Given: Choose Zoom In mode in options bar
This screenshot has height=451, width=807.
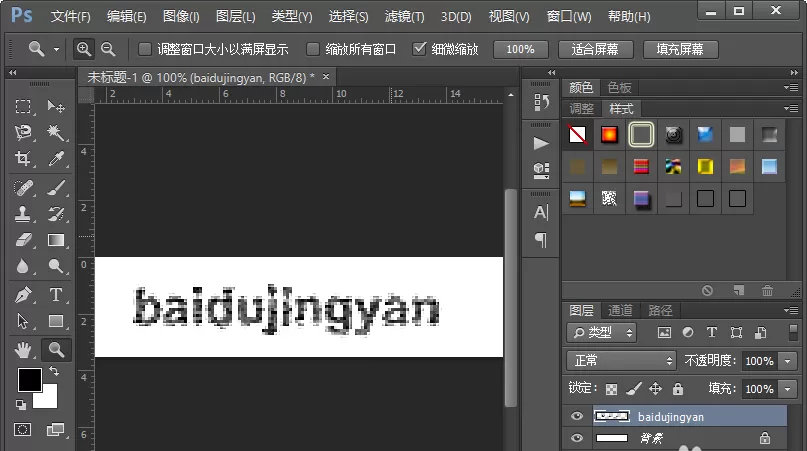Looking at the screenshot, I should point(83,49).
